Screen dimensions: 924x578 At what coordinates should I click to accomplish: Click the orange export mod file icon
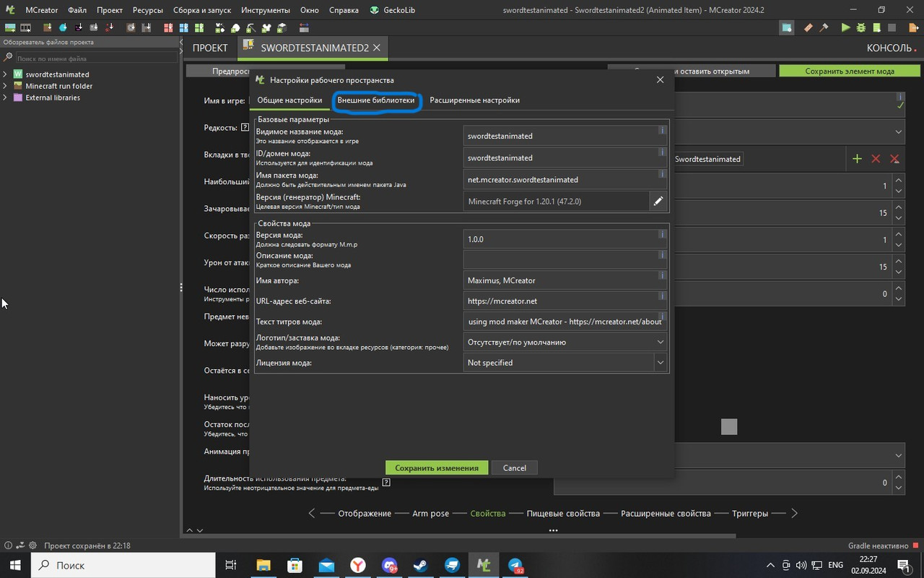[x=913, y=27]
